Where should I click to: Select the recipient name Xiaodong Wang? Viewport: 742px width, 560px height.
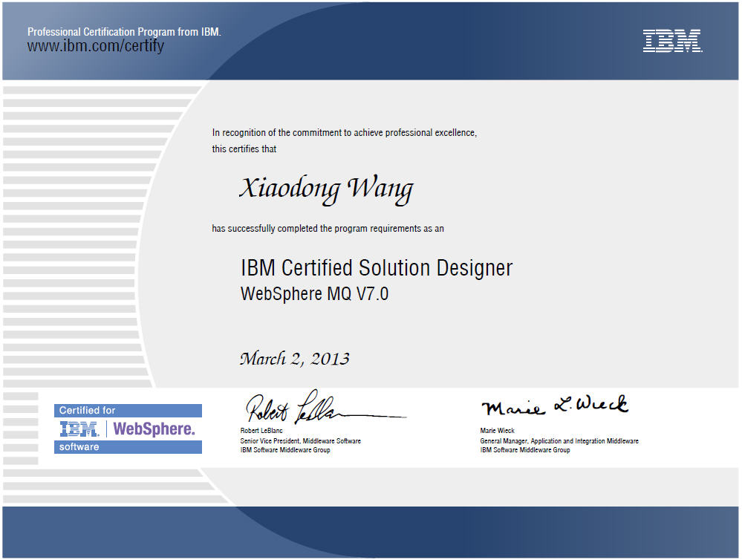(x=326, y=190)
